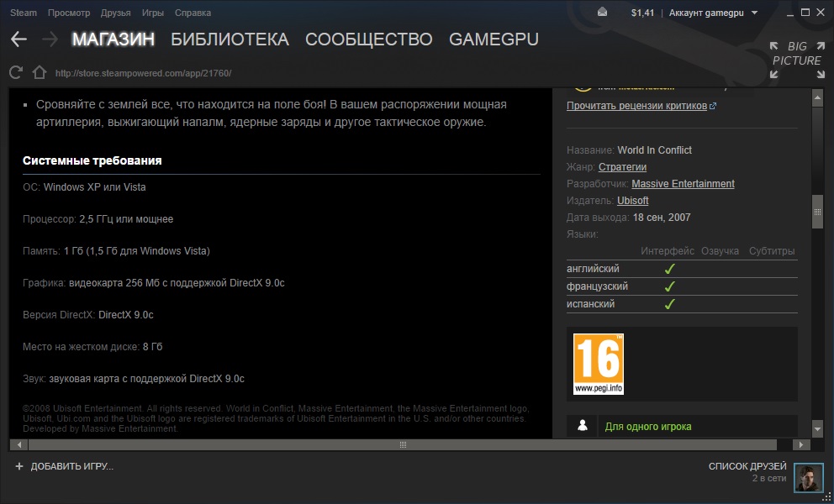
Task: Go forward with the right arrow
Action: [50, 39]
